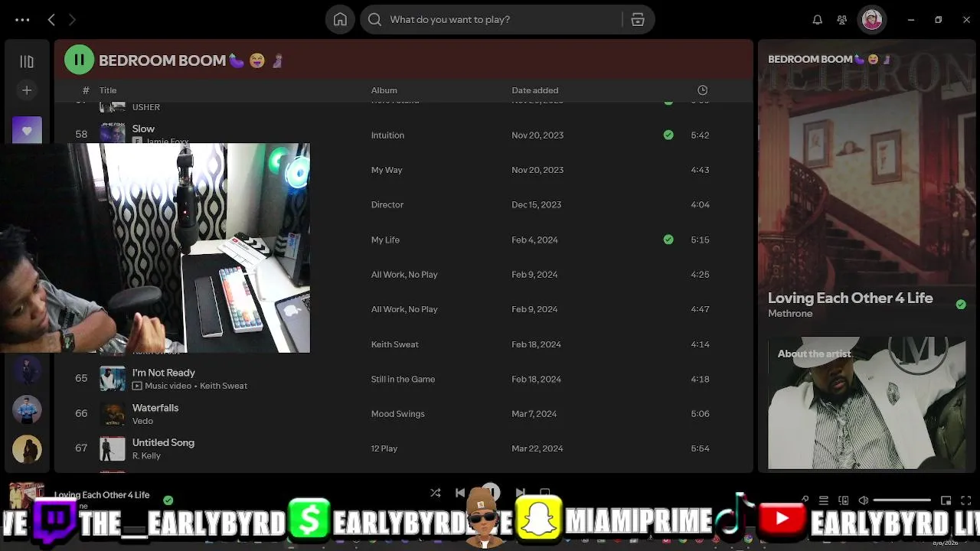Sort by the # column header

(x=86, y=90)
